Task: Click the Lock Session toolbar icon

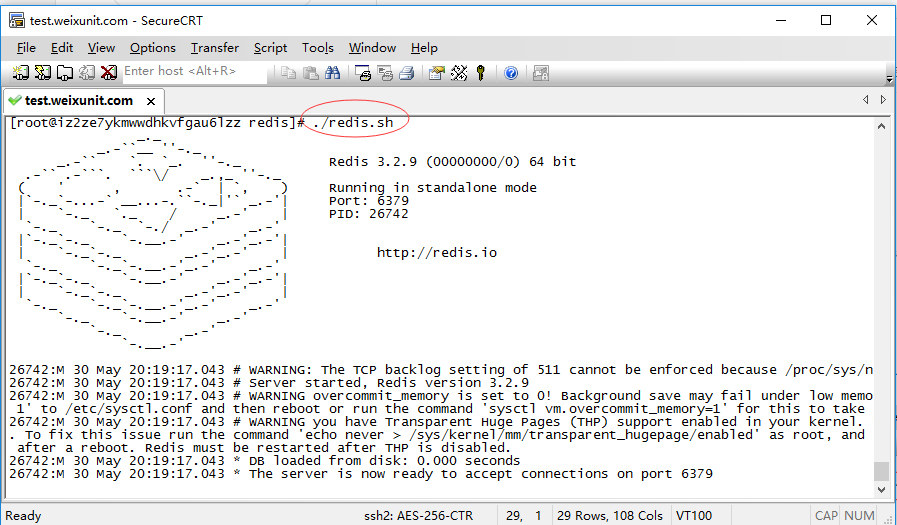Action: click(x=541, y=73)
